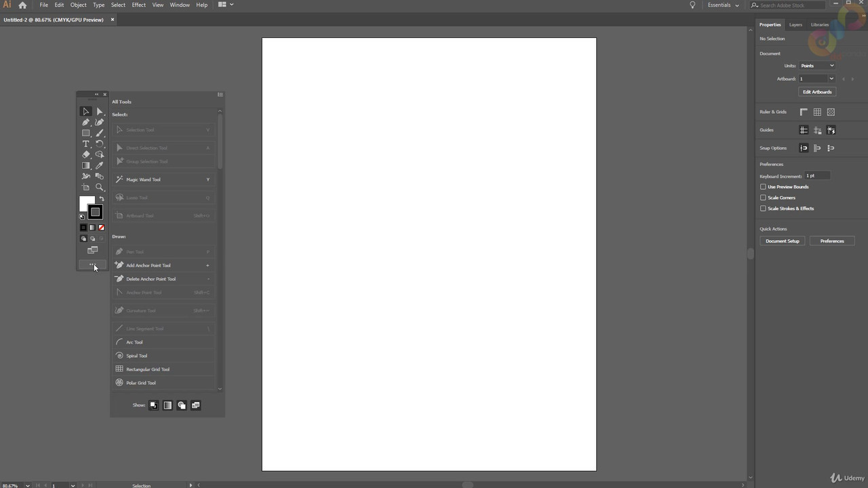This screenshot has width=868, height=488.
Task: Select the Rotate tool in toolbar
Action: point(100,144)
